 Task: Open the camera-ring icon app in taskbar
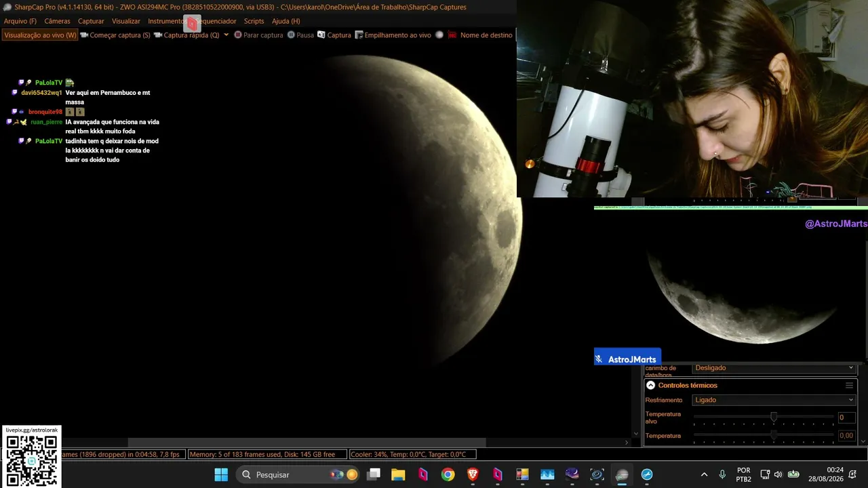(597, 474)
